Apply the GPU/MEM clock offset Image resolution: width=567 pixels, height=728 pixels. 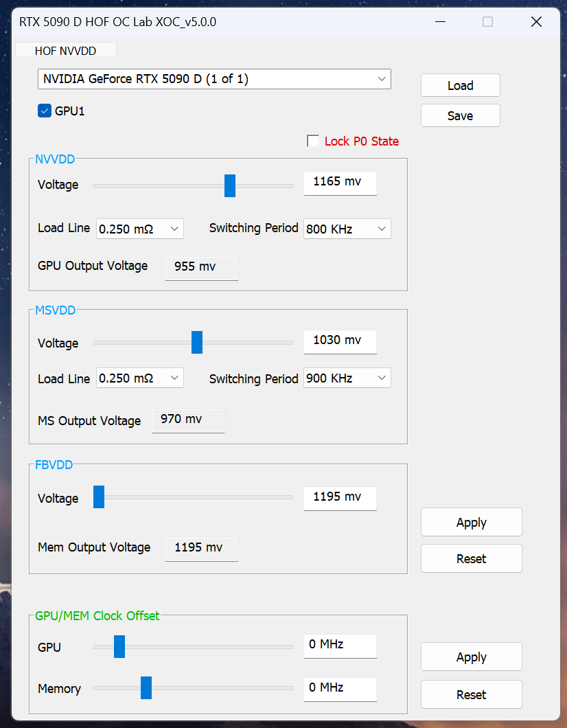pyautogui.click(x=471, y=657)
